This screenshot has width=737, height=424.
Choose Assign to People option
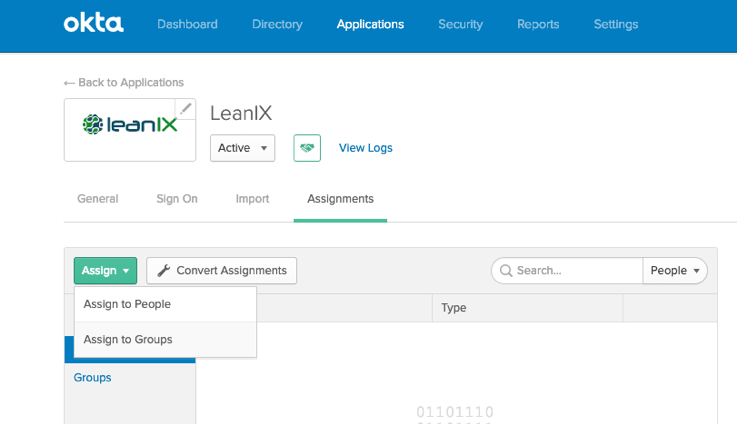click(165, 304)
